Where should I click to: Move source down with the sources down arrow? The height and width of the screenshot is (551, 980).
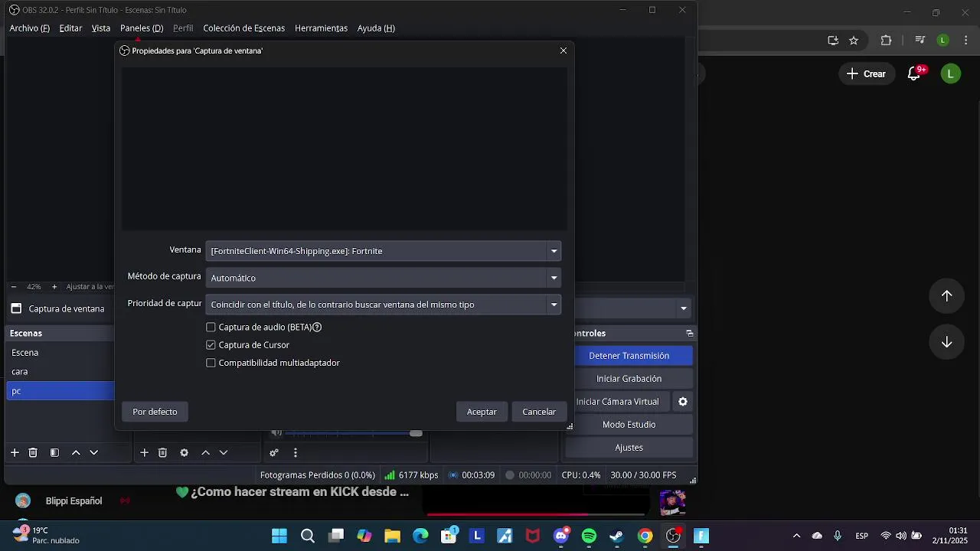[224, 452]
